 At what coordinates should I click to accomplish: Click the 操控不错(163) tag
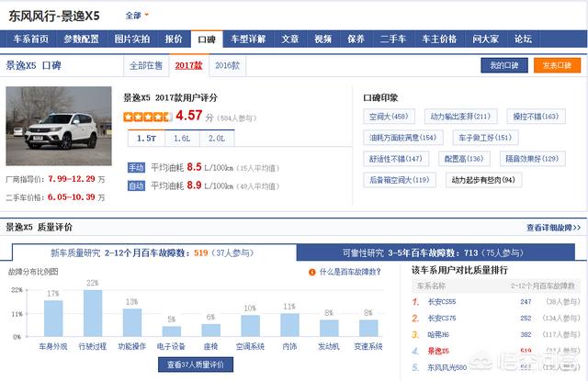536,117
